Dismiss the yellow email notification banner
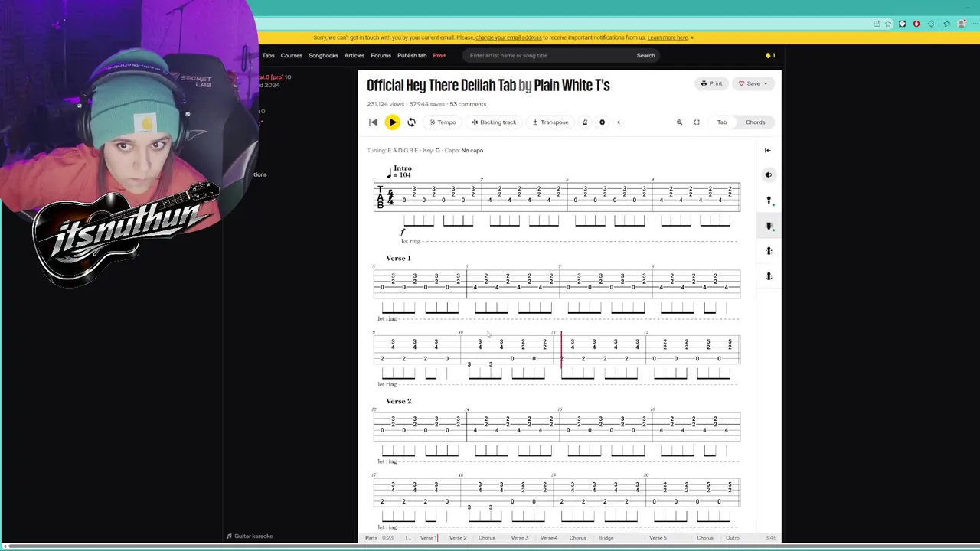 click(x=692, y=37)
